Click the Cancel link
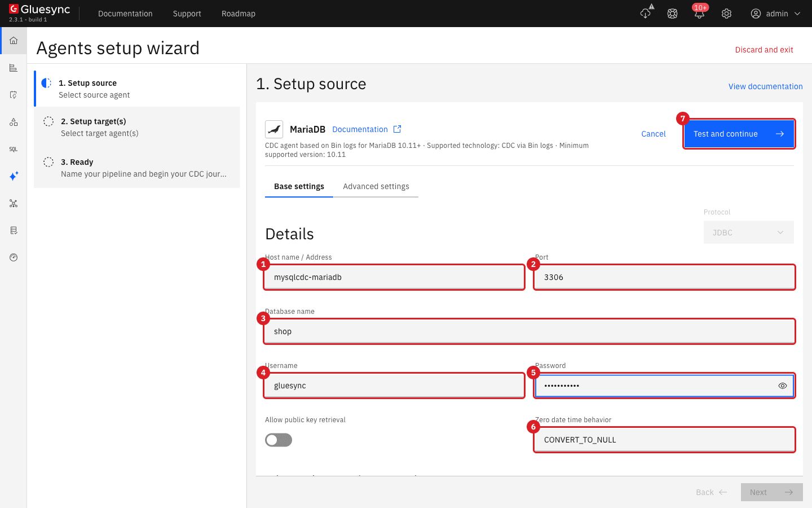 654,134
